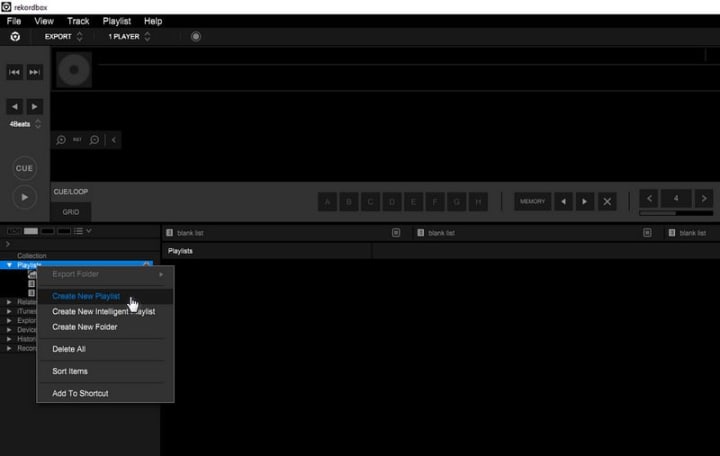Open the Help menu

(153, 21)
